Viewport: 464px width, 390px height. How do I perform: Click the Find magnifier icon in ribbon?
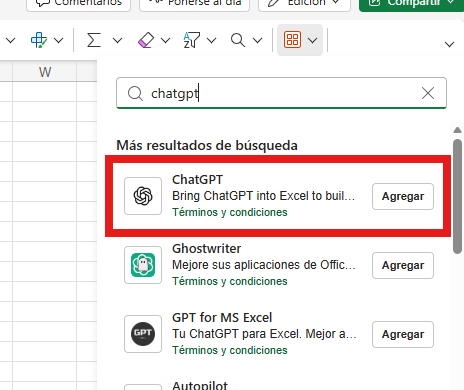pos(238,40)
